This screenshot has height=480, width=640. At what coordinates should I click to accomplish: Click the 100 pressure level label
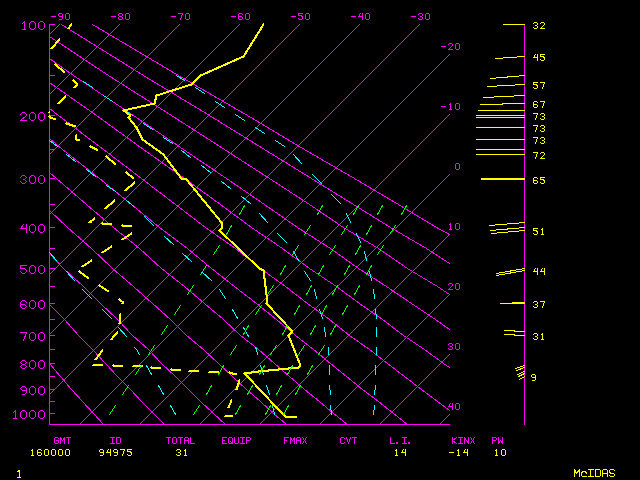33,25
